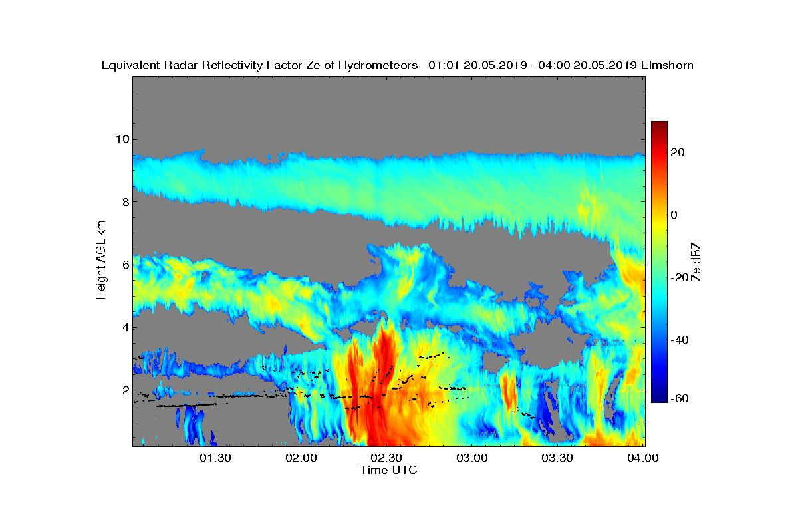The width and height of the screenshot is (798, 532).
Task: Click the x-axis tick label '03:30'
Action: tap(558, 458)
